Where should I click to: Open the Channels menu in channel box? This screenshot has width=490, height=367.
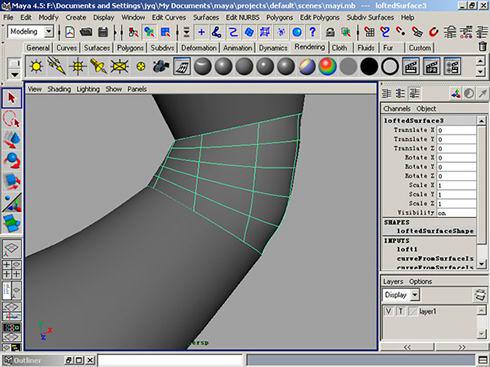tap(397, 109)
